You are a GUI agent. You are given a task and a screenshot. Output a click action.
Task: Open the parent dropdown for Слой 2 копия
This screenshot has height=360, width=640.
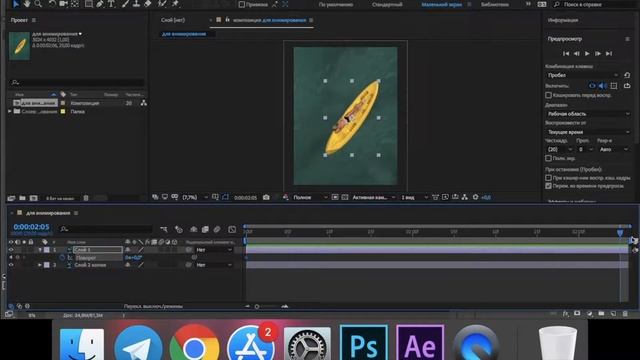pyautogui.click(x=214, y=265)
